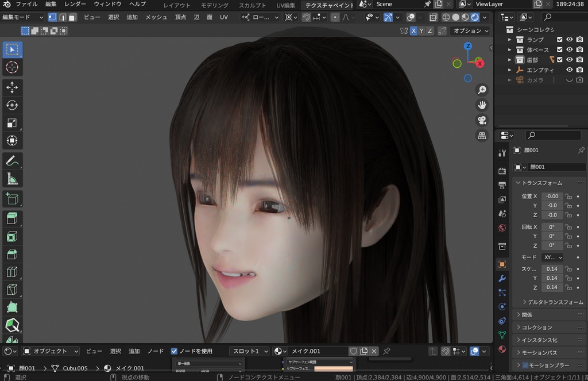Uncheck the 体ベース collection checkbox
Image resolution: width=588 pixels, height=381 pixels.
[559, 49]
